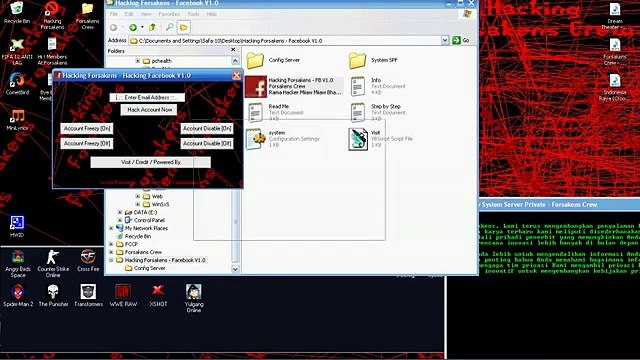Go up one folder level in Explorer
Image resolution: width=640 pixels, height=360 pixels.
[153, 27]
